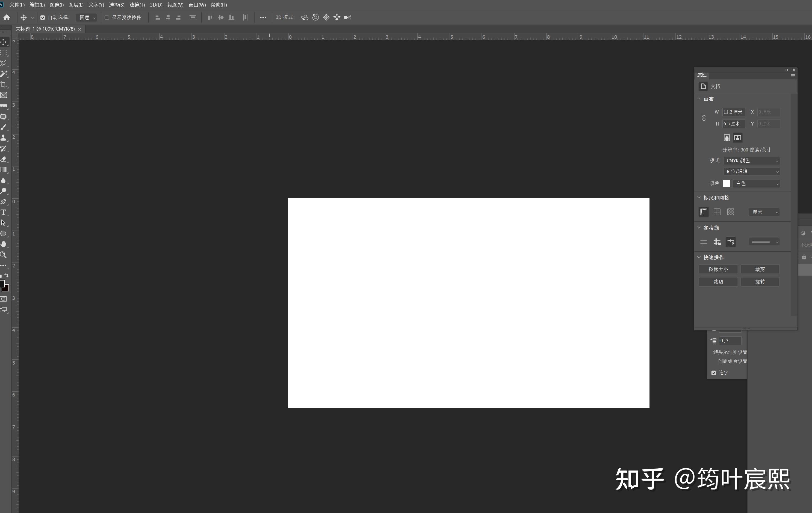The height and width of the screenshot is (513, 812).
Task: Select the Rectangular Marquee tool
Action: [x=3, y=53]
